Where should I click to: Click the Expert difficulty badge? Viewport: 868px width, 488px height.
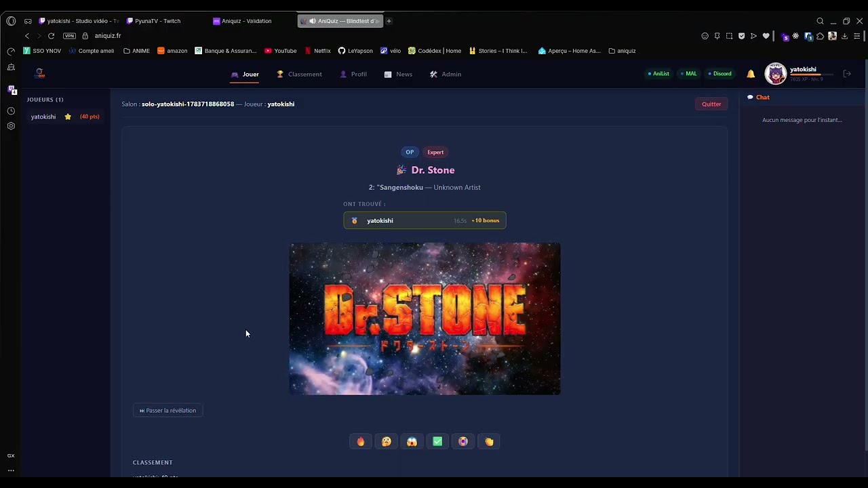click(435, 152)
